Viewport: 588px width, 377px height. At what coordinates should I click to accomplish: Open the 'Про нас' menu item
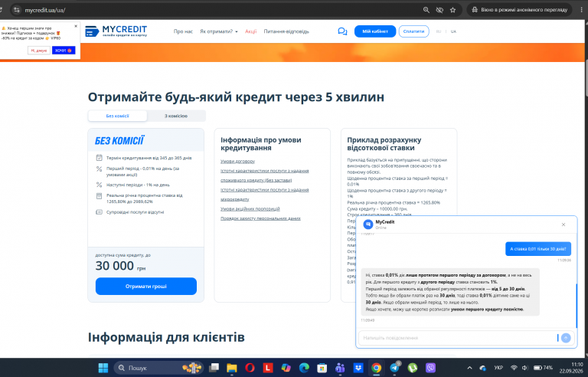(x=183, y=31)
